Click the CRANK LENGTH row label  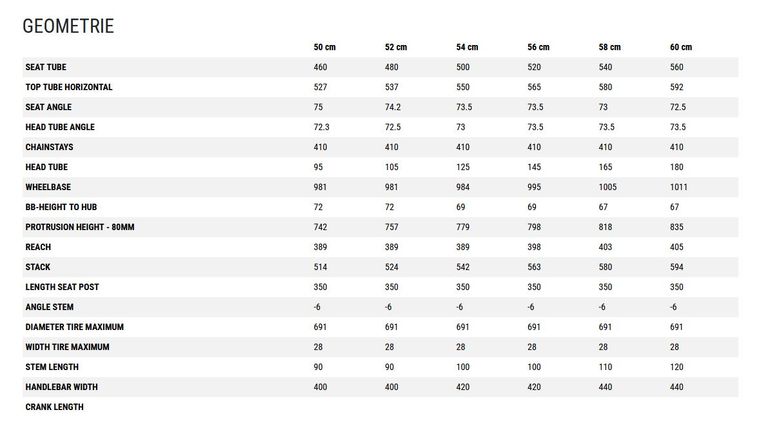[55, 407]
